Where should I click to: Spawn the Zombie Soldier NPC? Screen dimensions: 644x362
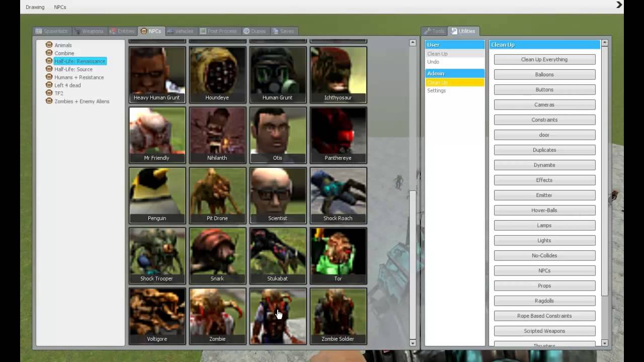tap(338, 316)
